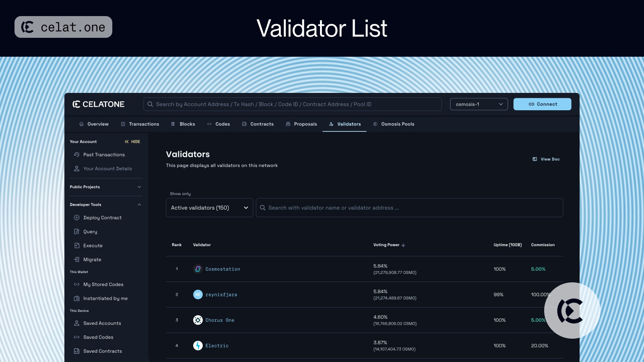The image size is (644, 362).
Task: Click the Migrate icon in sidebar
Action: (x=76, y=259)
